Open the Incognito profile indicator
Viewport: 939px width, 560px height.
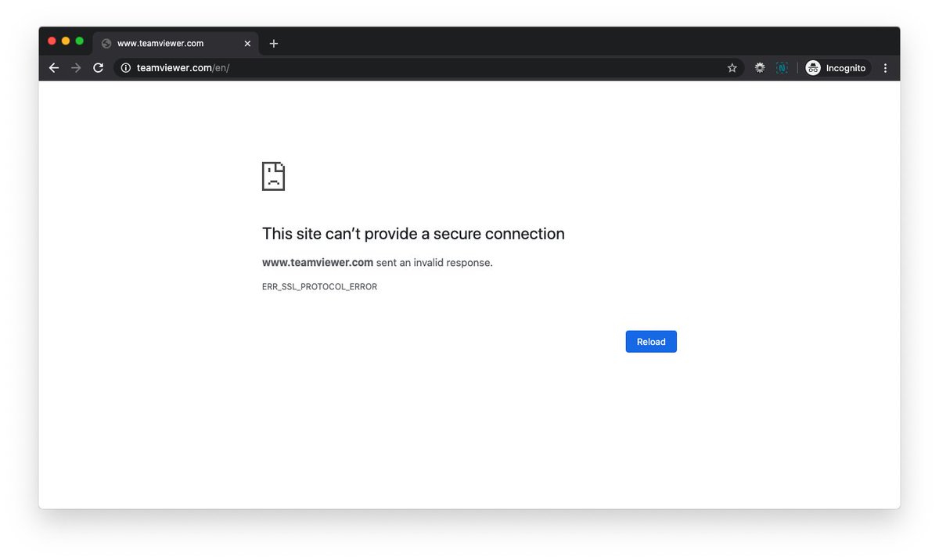coord(837,68)
